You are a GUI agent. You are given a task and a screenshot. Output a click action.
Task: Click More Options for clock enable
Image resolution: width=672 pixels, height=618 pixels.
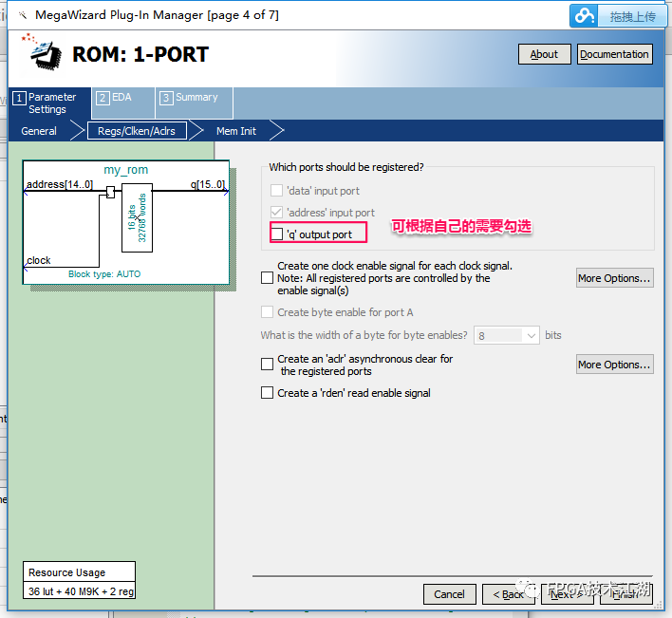click(614, 278)
